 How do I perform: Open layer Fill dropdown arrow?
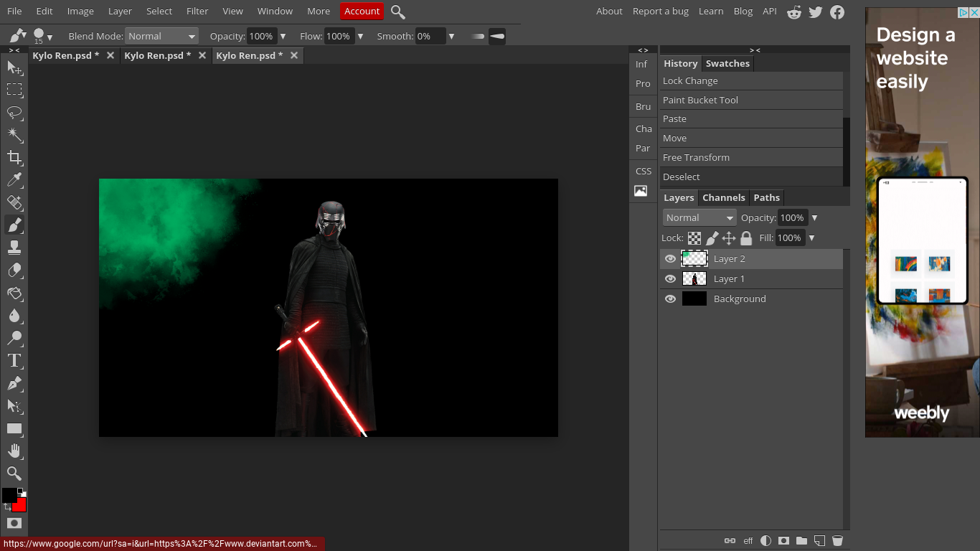(811, 238)
